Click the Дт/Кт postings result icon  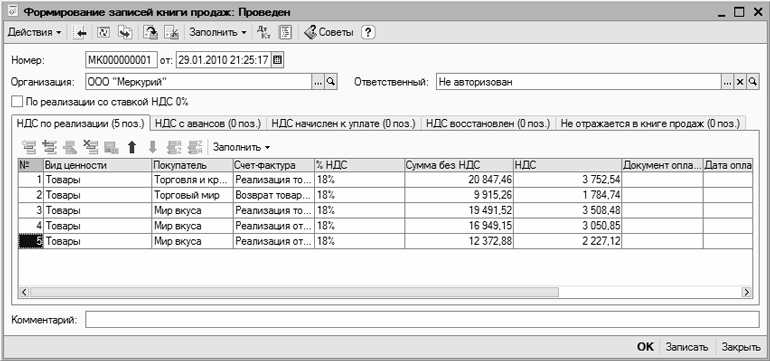pyautogui.click(x=264, y=33)
